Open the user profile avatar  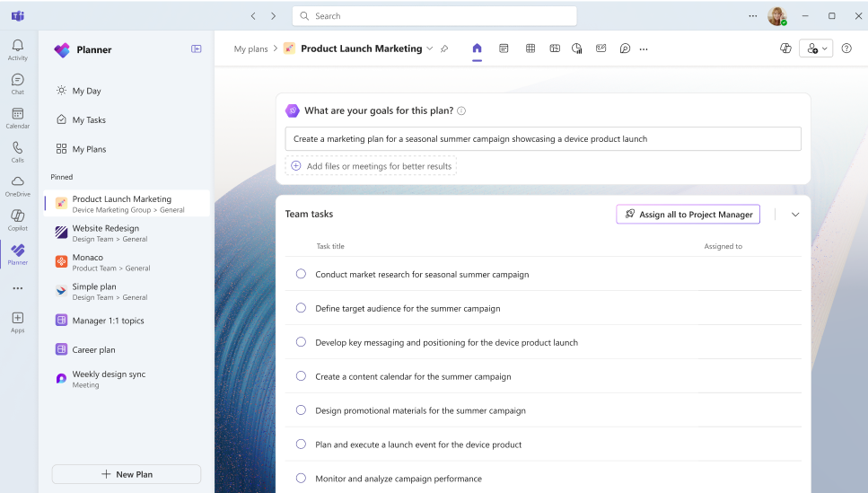click(x=777, y=16)
